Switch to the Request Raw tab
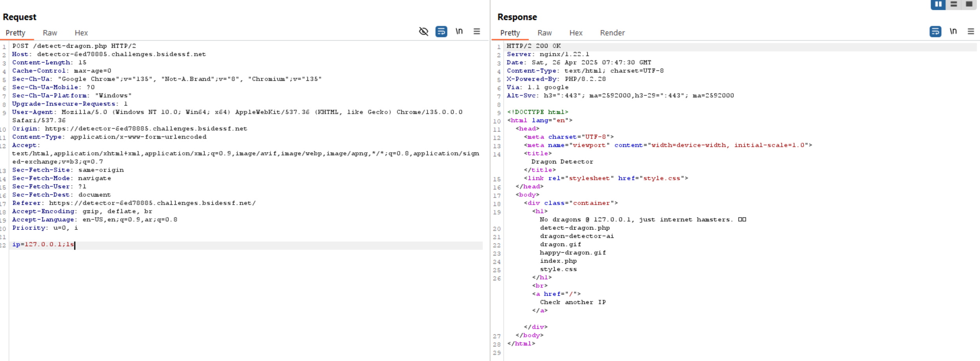980x361 pixels. tap(50, 33)
